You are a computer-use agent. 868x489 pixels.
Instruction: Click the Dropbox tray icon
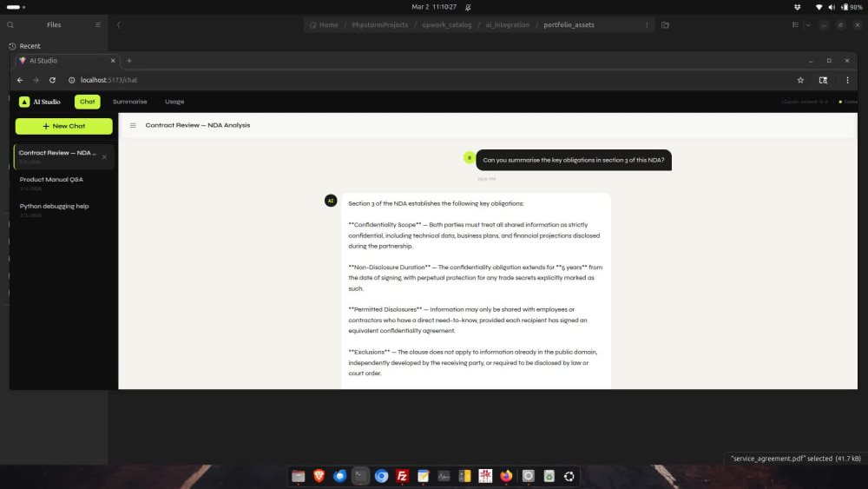click(x=797, y=7)
